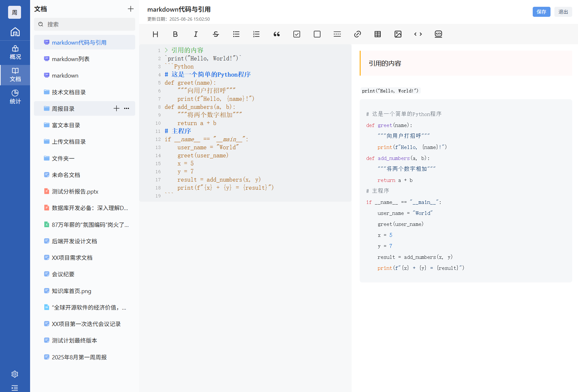
Task: Expand 技术文档目录 folder
Action: (x=84, y=92)
